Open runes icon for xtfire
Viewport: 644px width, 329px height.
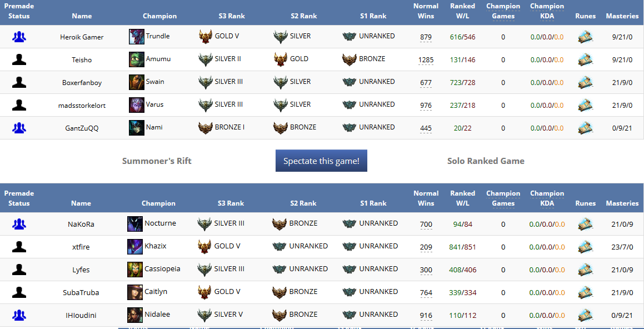click(585, 247)
